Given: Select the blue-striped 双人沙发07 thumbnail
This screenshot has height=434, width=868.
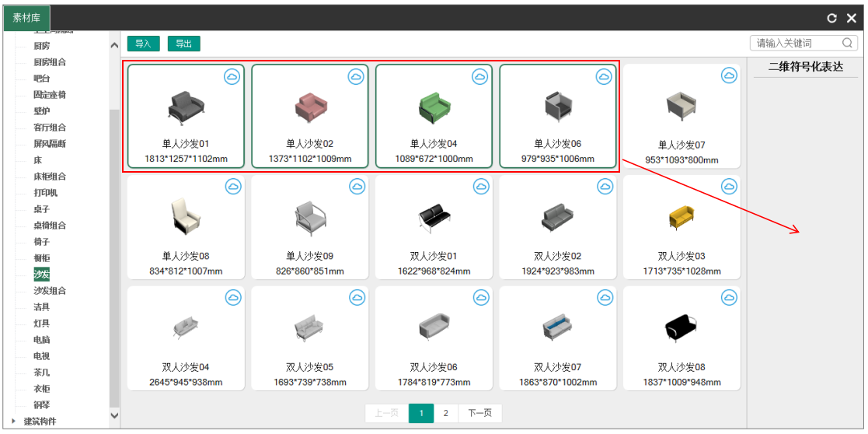Looking at the screenshot, I should pos(558,327).
